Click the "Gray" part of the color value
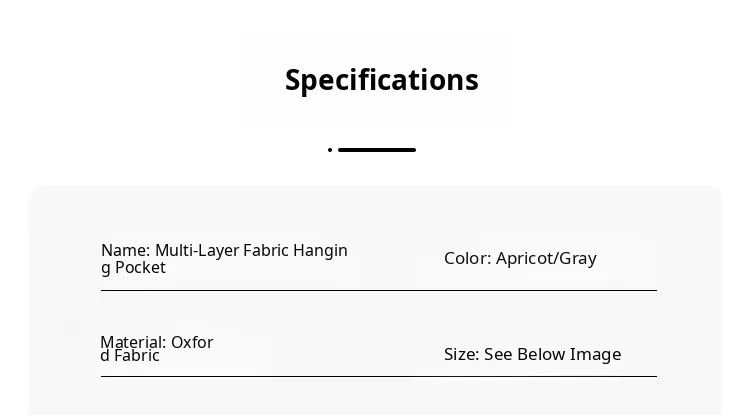The height and width of the screenshot is (415, 750). click(578, 259)
